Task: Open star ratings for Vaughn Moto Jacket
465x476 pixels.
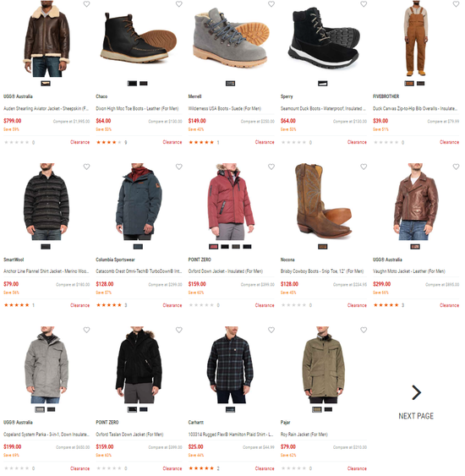Action: coord(386,305)
